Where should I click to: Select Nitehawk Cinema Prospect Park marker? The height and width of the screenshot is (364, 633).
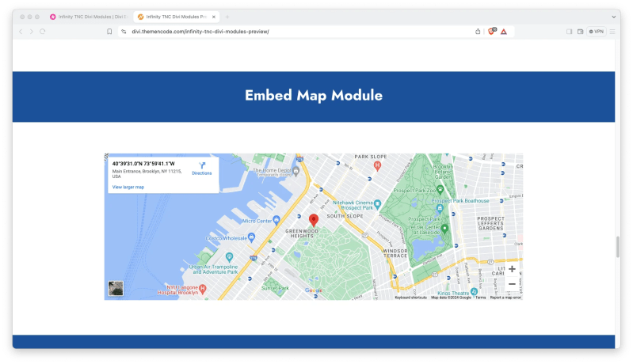pyautogui.click(x=377, y=204)
